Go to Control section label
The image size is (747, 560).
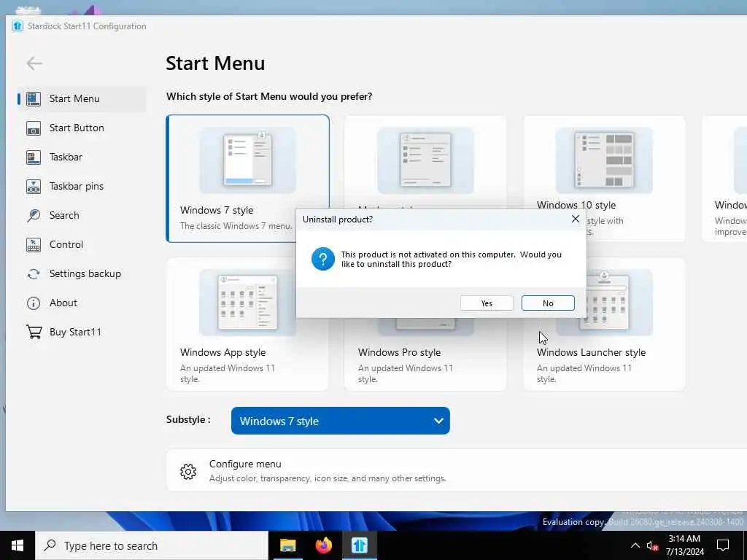(66, 245)
